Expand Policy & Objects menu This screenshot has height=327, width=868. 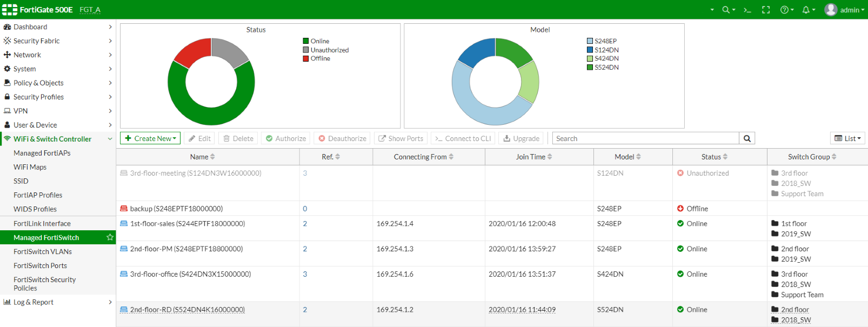58,83
